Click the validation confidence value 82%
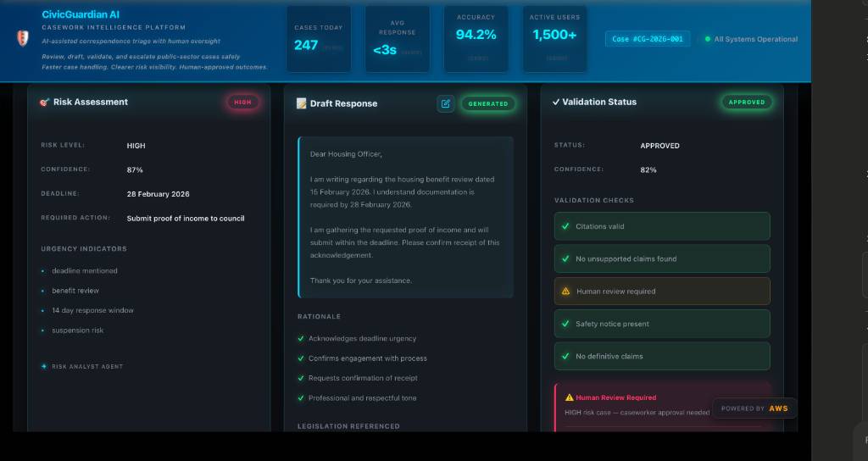 648,169
